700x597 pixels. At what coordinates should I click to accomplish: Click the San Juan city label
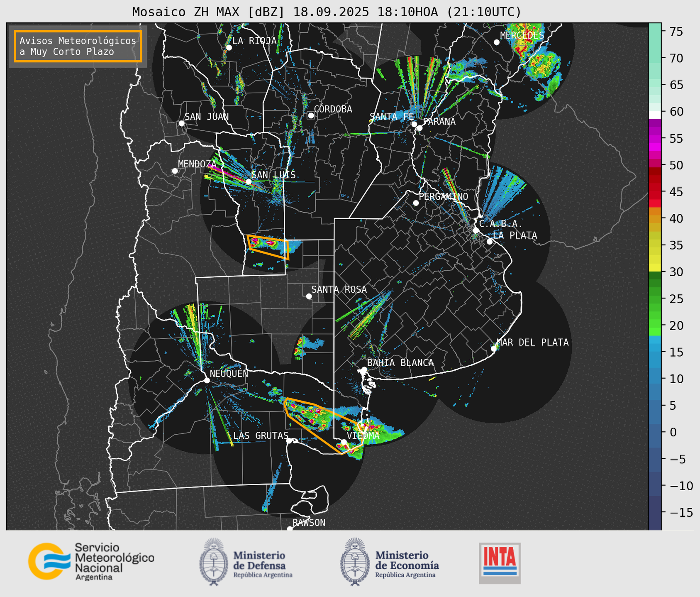[206, 117]
